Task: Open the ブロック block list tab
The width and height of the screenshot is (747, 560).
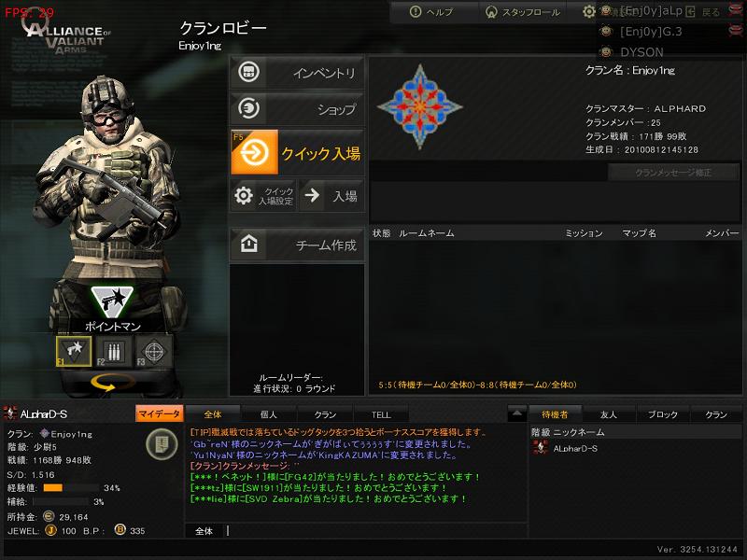Action: point(663,414)
